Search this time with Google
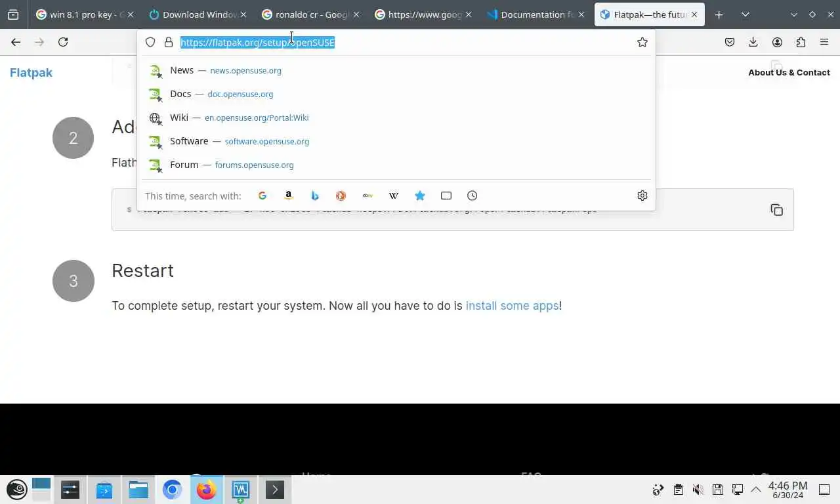Viewport: 840px width, 504px height. (262, 196)
